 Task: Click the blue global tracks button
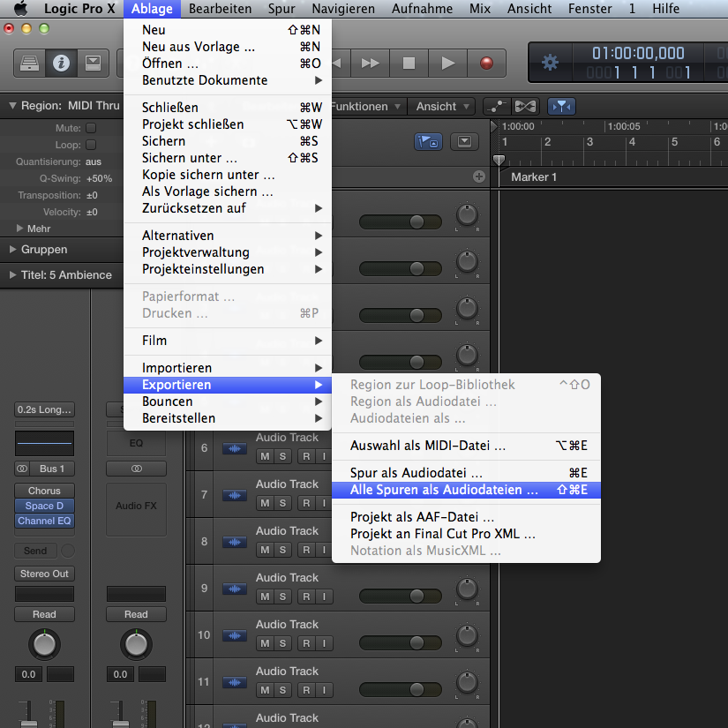pos(428,141)
